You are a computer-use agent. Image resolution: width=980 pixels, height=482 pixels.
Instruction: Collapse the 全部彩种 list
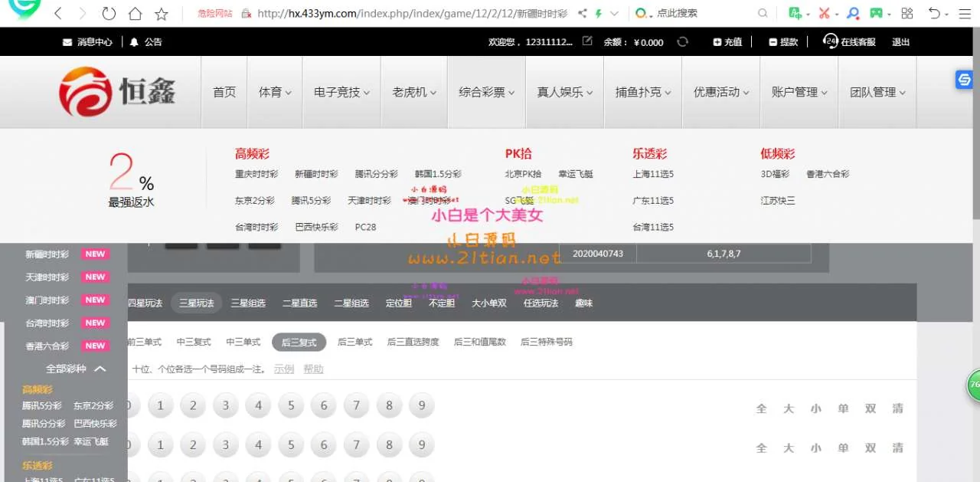click(x=100, y=369)
